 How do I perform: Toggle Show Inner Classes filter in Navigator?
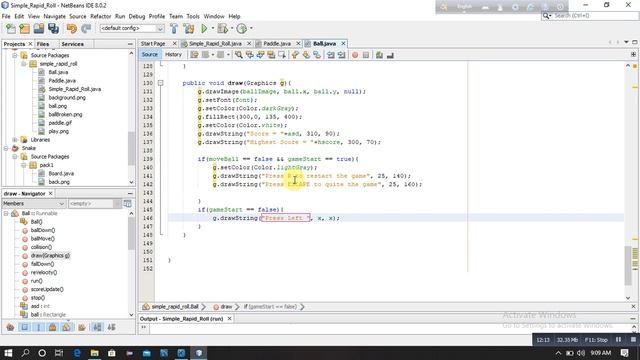click(67, 327)
